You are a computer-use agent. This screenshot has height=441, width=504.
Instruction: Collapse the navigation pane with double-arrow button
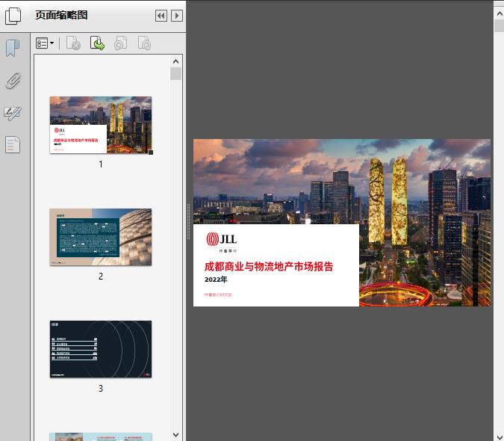161,16
